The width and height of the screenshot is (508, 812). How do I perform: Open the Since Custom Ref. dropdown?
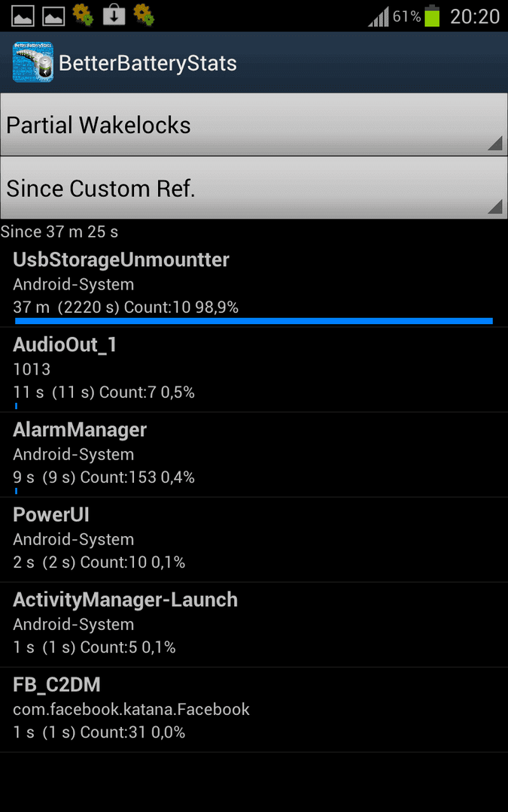coord(254,188)
